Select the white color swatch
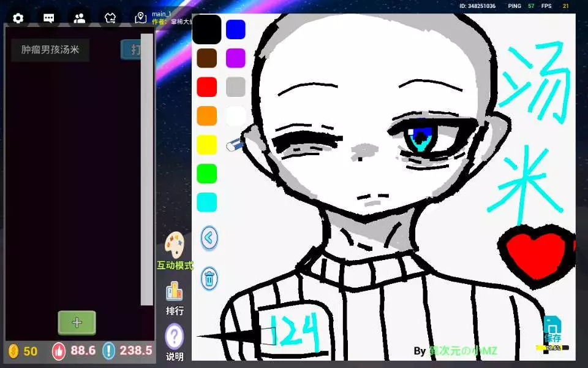 235,116
